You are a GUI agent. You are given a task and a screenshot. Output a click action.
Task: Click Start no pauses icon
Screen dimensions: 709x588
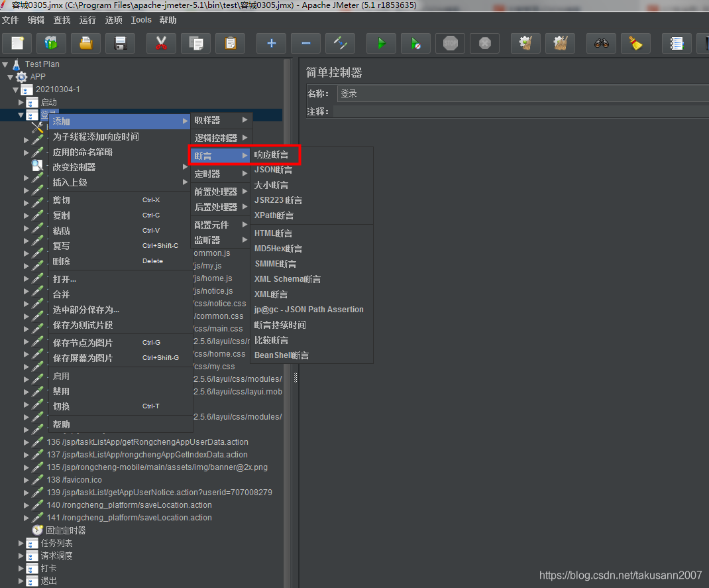point(415,44)
